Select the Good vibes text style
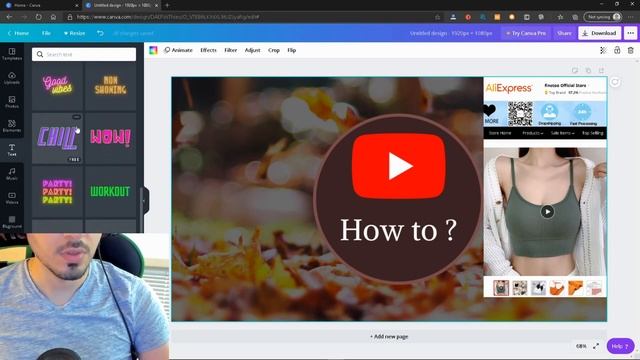 (x=58, y=85)
